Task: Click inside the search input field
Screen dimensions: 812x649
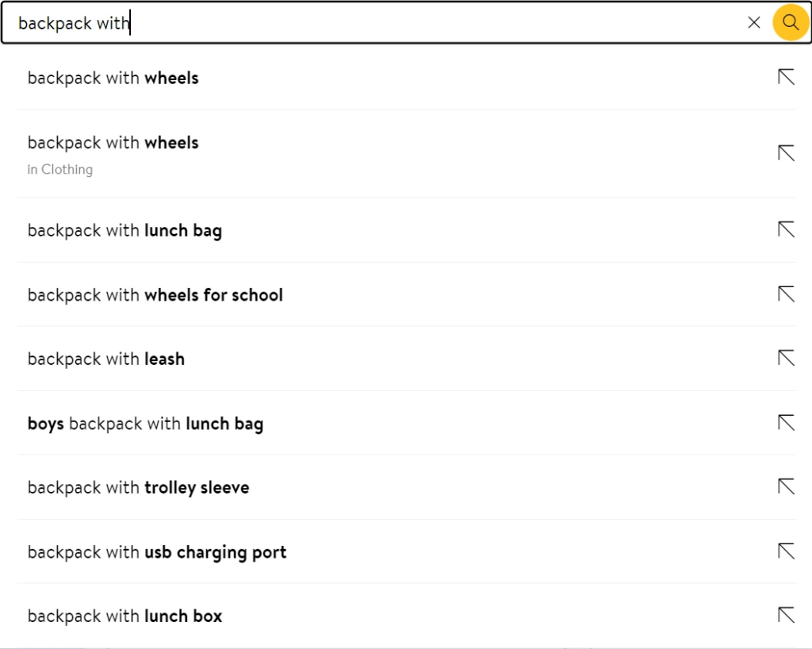Action: pos(317,22)
